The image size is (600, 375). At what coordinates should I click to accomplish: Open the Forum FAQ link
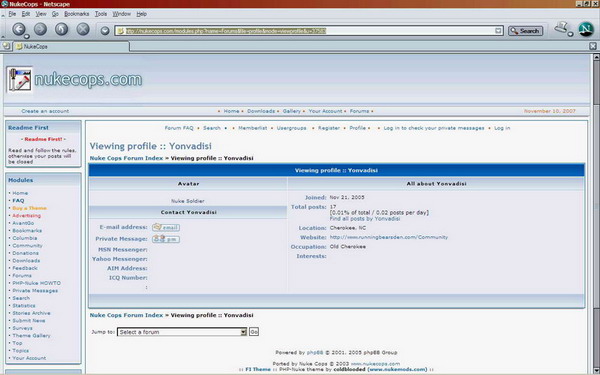179,128
